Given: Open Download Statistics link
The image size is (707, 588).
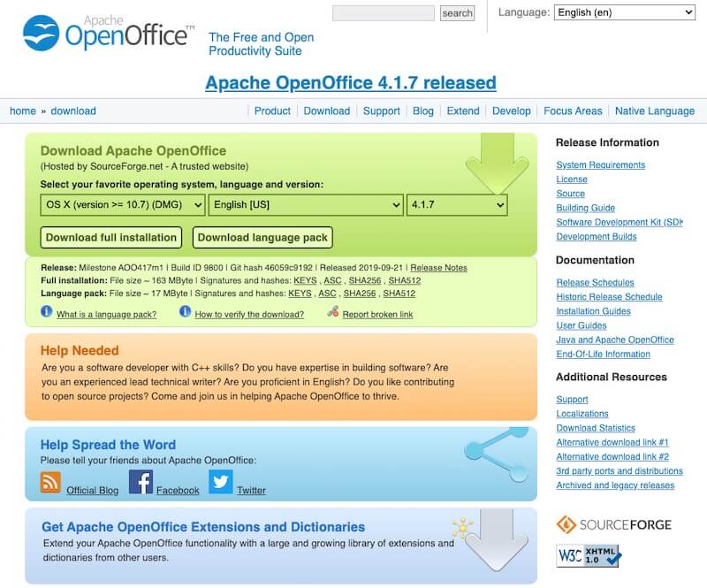Looking at the screenshot, I should tap(596, 428).
